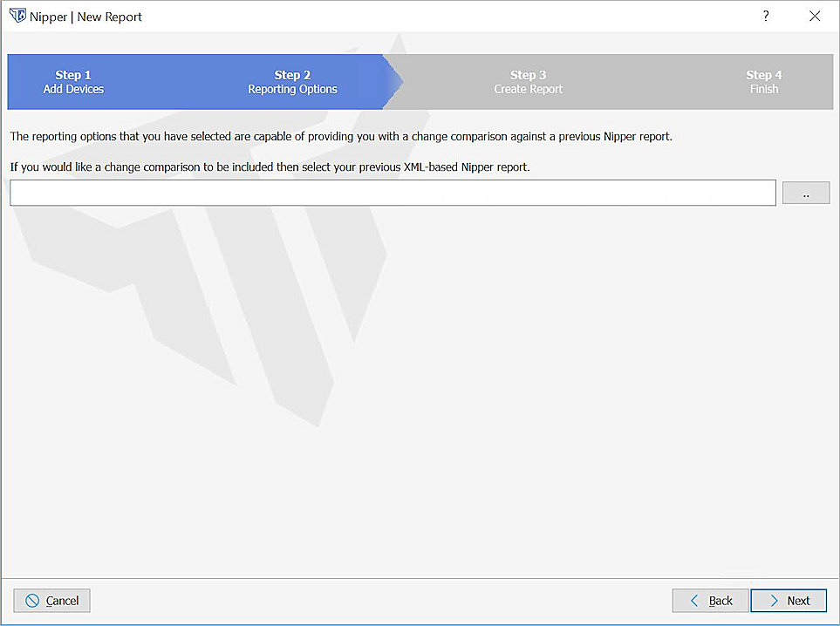Jump to Step 3 Create Report
This screenshot has width=840, height=626.
tap(528, 81)
